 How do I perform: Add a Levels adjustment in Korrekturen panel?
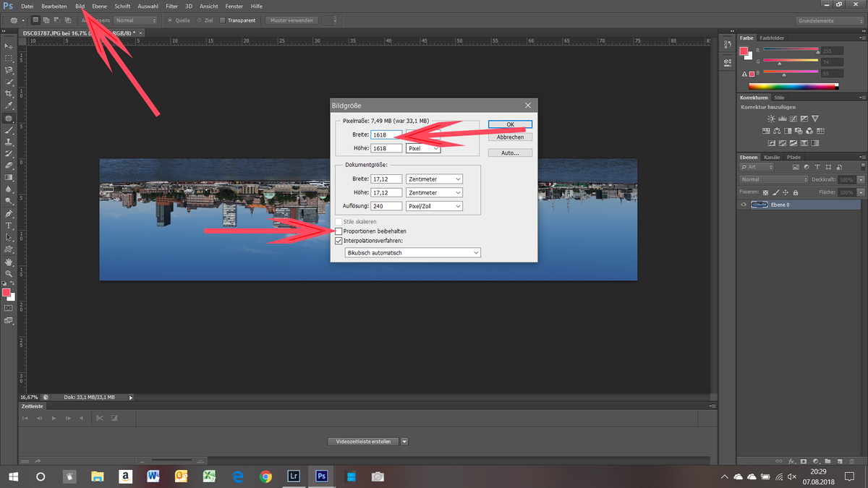pyautogui.click(x=782, y=119)
